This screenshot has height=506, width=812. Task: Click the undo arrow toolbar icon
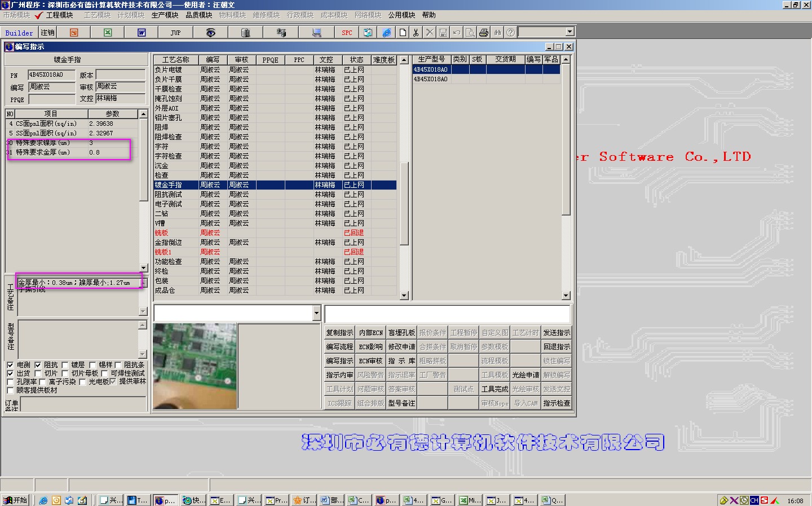(457, 33)
